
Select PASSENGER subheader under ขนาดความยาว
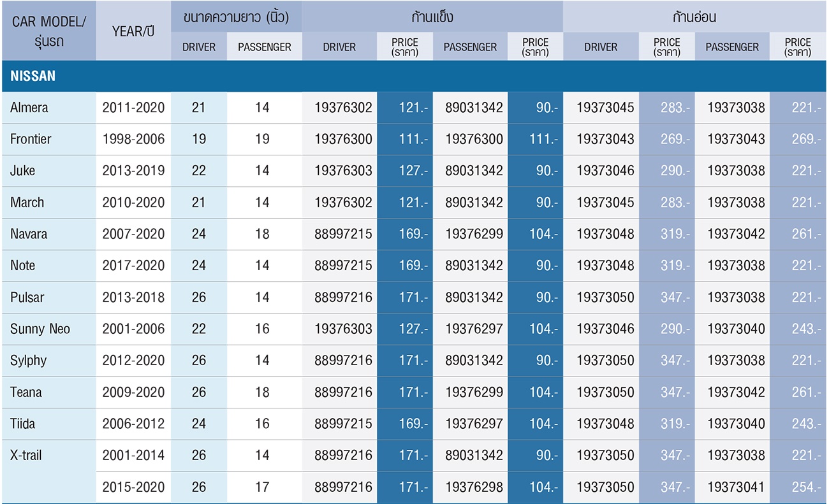pos(265,47)
